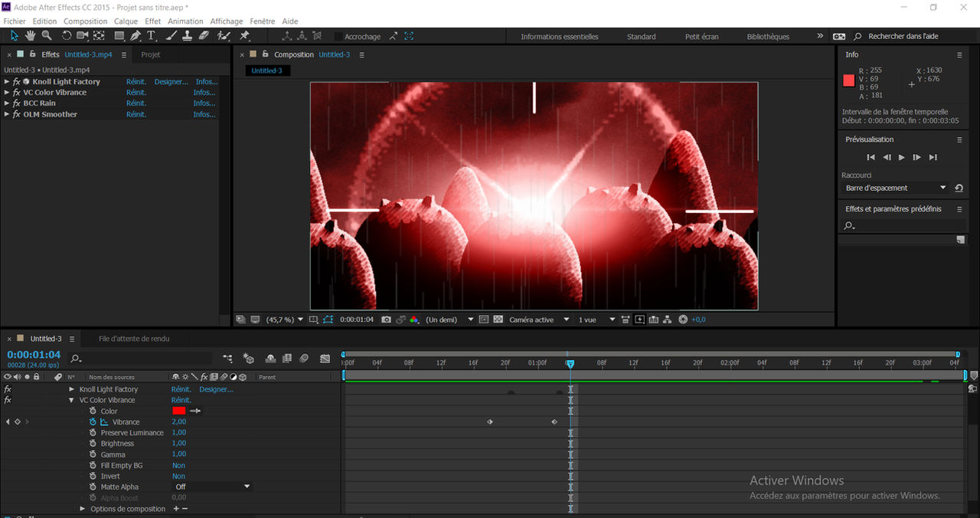The width and height of the screenshot is (980, 518).
Task: Expand Knoll Light Factory in Effects panel
Action: [x=7, y=81]
